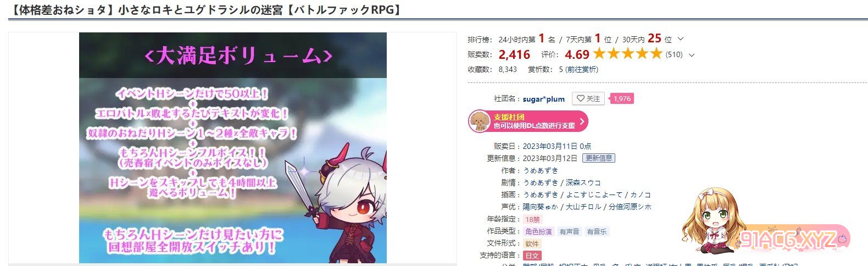Image resolution: width=868 pixels, height=266 pixels.
Task: Select the role-playing genre tag
Action: pyautogui.click(x=538, y=232)
